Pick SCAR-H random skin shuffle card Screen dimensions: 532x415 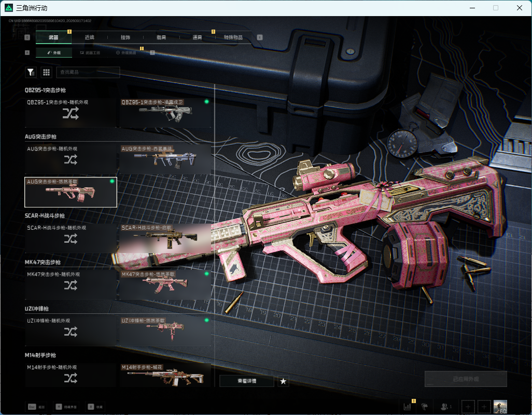[71, 238]
